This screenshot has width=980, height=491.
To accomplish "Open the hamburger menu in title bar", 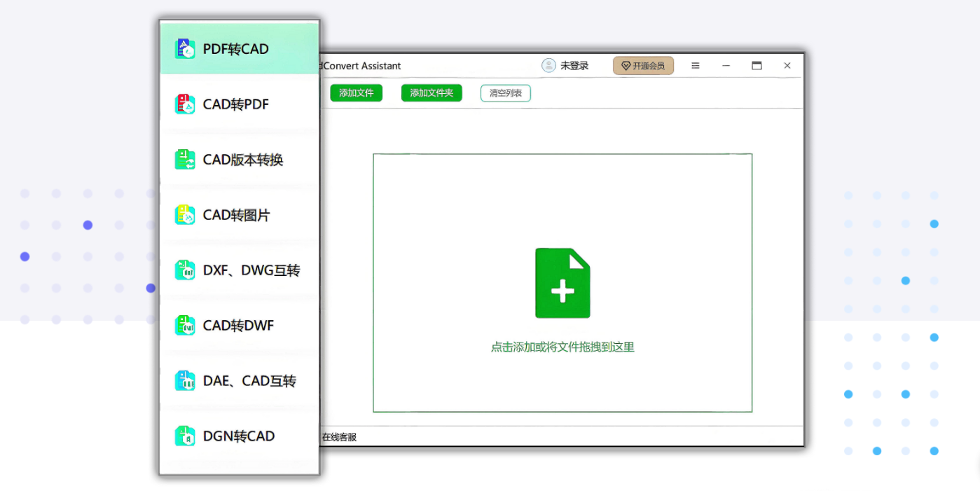I will (696, 66).
